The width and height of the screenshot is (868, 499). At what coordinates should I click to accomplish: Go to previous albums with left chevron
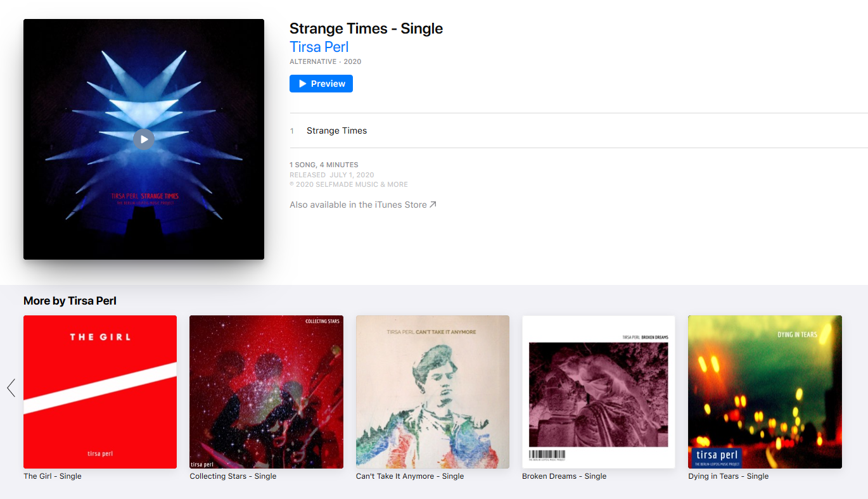point(11,388)
